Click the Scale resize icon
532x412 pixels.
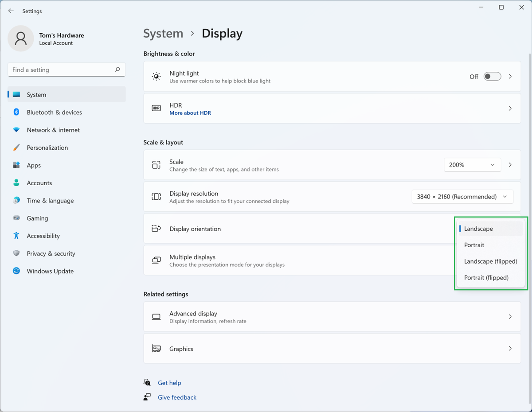pyautogui.click(x=156, y=164)
